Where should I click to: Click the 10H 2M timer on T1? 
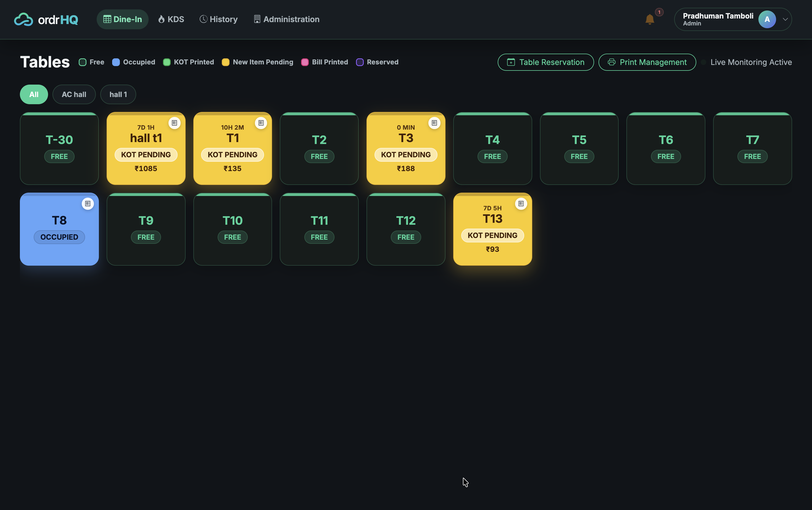coord(233,127)
